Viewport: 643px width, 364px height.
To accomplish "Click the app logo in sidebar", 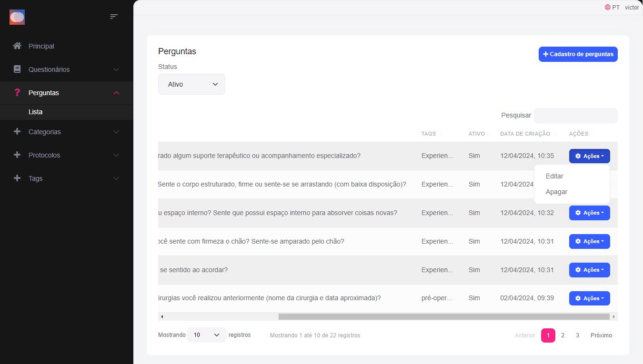I will 17,17.
